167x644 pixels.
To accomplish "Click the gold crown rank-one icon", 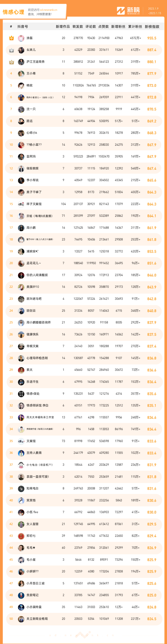I will 11,38.
